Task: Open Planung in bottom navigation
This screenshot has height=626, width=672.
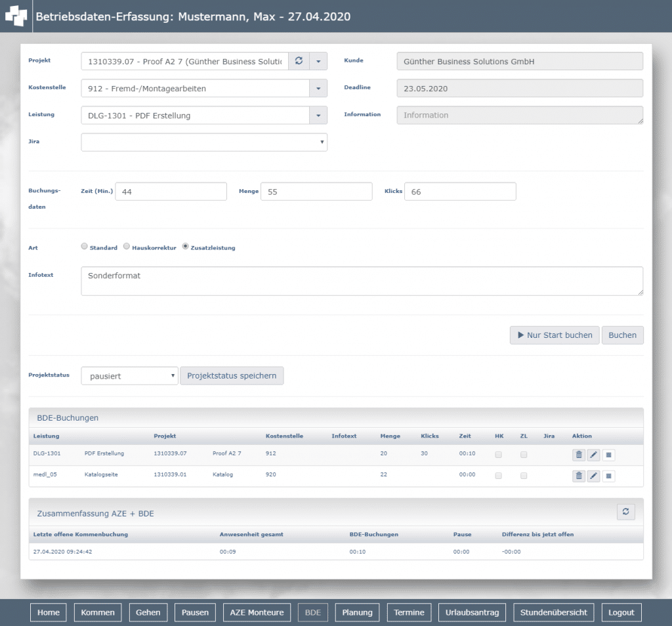Action: click(x=358, y=612)
